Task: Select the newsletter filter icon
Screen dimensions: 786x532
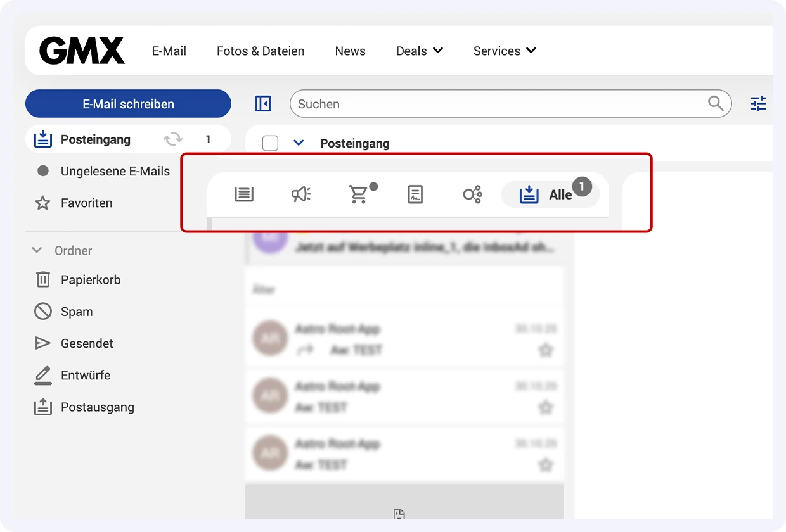Action: pyautogui.click(x=244, y=194)
